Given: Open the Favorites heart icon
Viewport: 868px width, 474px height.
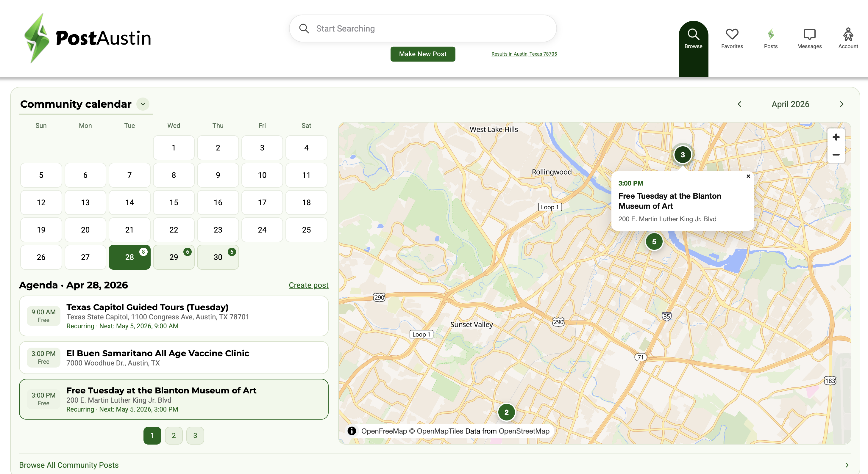Looking at the screenshot, I should pos(732,38).
